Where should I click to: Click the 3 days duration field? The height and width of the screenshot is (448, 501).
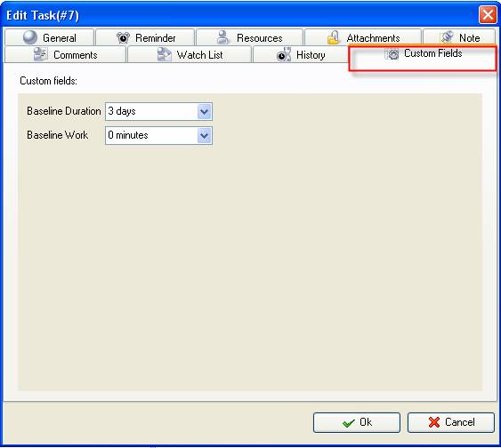coord(151,111)
